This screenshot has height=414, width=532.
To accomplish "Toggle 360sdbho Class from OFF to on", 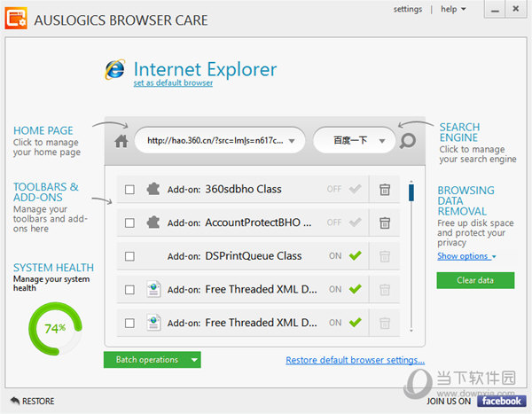I will click(344, 189).
